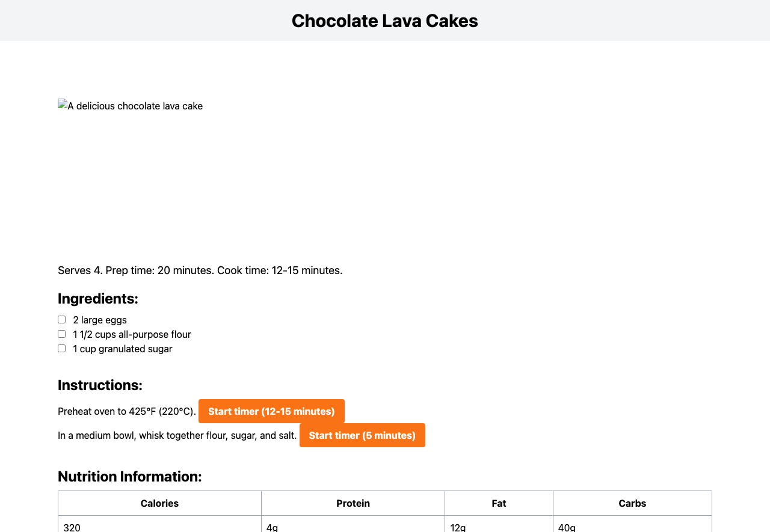
Task: Click the Preheat oven instruction text
Action: (x=127, y=412)
